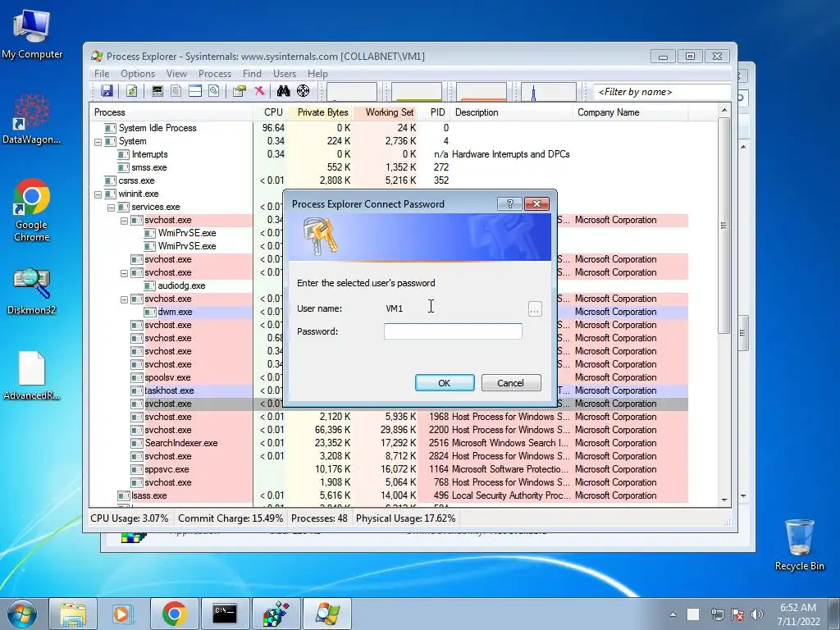This screenshot has width=840, height=630.
Task: Collapse the svchost.exe node above audiodg.exe
Action: (x=125, y=273)
